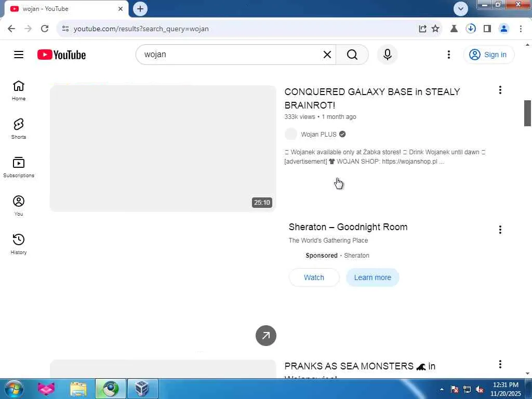Start voice search with the microphone icon
Image resolution: width=532 pixels, height=399 pixels.
[x=388, y=55]
